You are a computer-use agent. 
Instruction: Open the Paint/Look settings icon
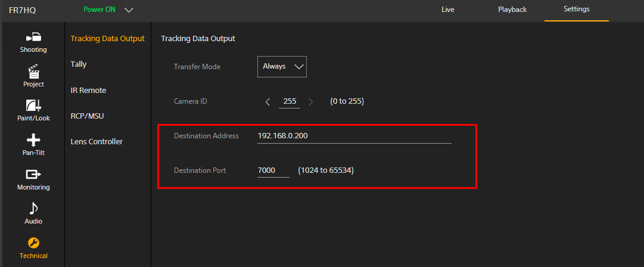(33, 106)
